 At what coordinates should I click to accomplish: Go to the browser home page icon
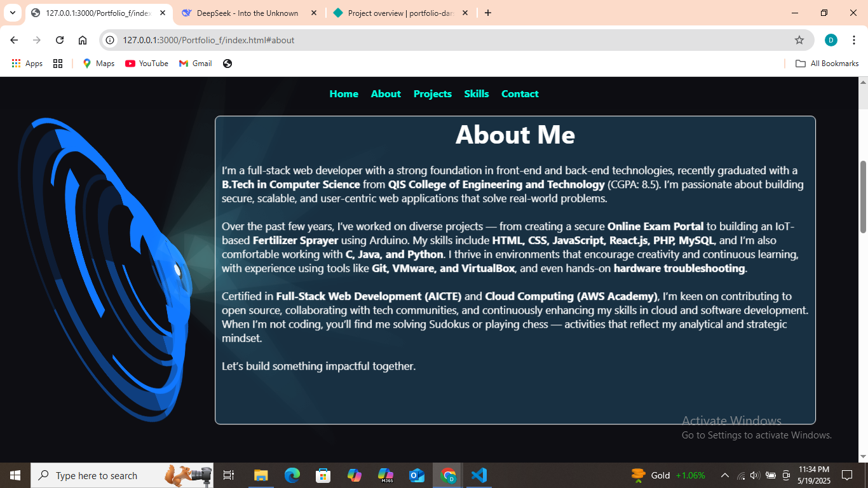click(x=83, y=40)
